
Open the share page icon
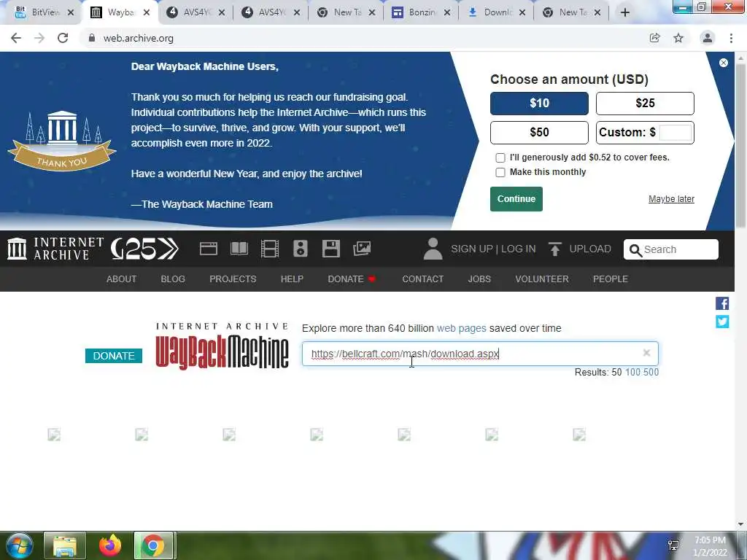[654, 38]
